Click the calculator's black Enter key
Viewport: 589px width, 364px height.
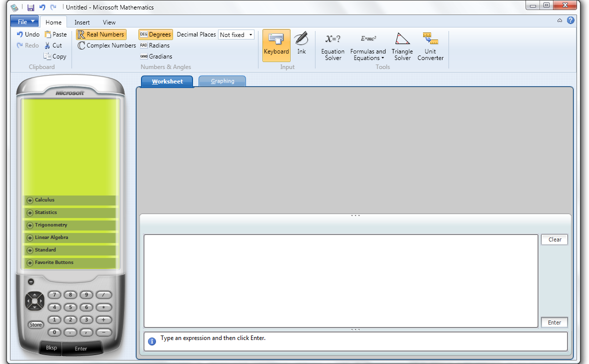tap(81, 348)
